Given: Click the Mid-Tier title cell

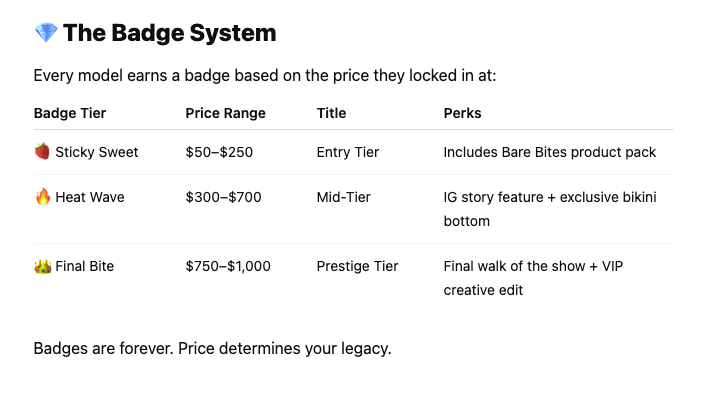Looking at the screenshot, I should [x=344, y=197].
